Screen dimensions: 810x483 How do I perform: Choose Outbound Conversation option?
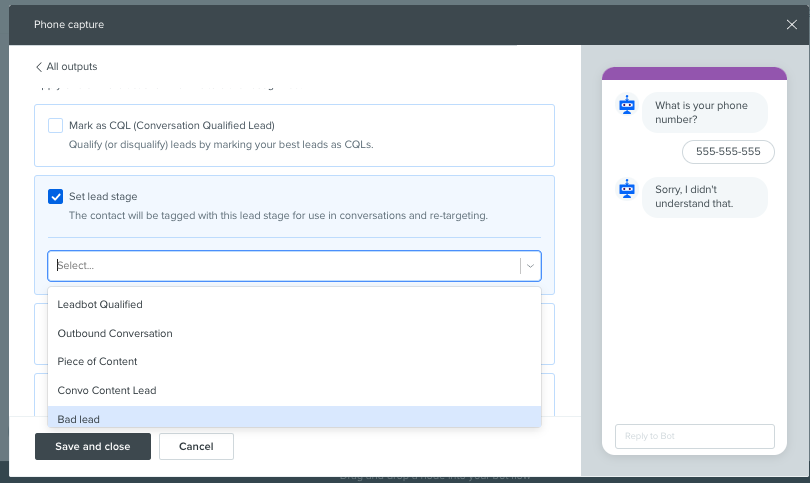[294, 333]
